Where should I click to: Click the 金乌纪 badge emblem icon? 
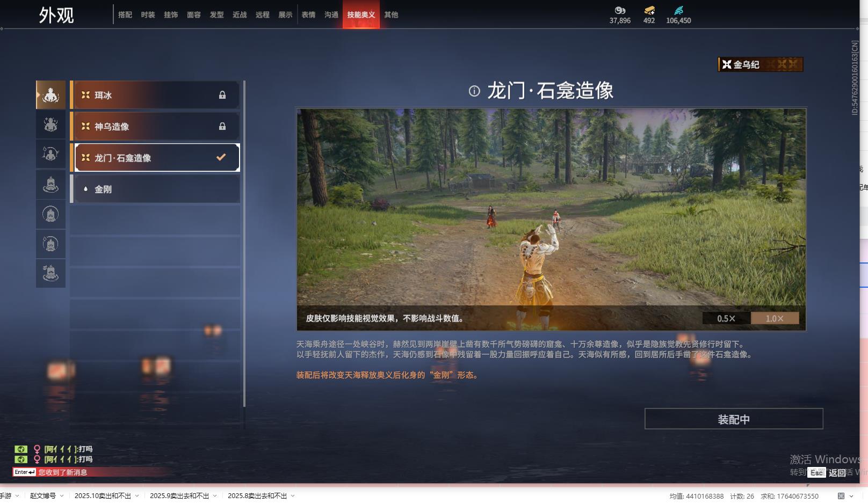[727, 64]
